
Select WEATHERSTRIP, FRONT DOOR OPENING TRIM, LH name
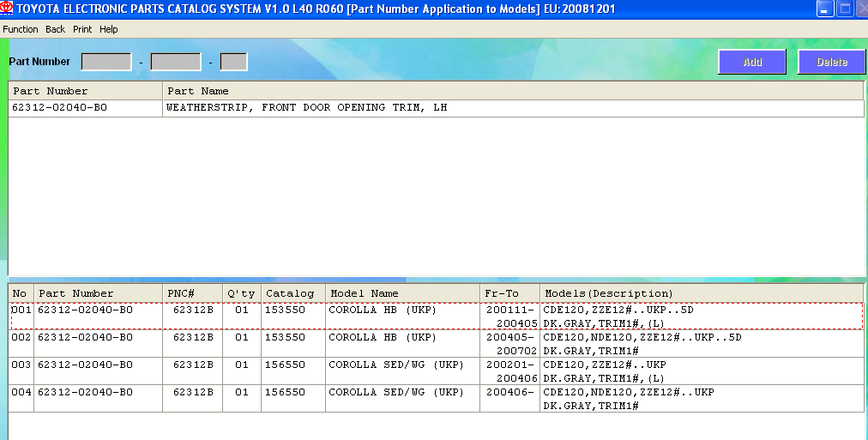pos(307,107)
